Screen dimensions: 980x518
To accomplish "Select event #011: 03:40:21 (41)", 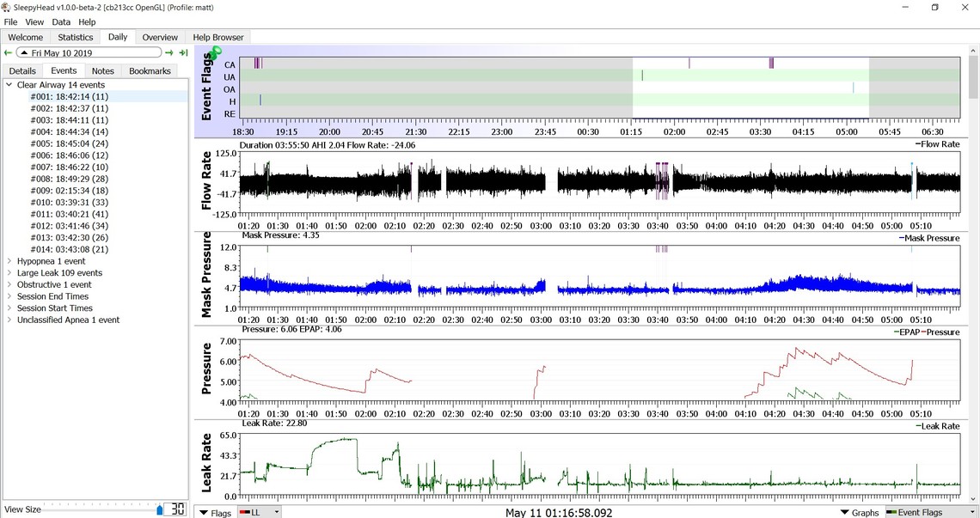I will pos(70,214).
